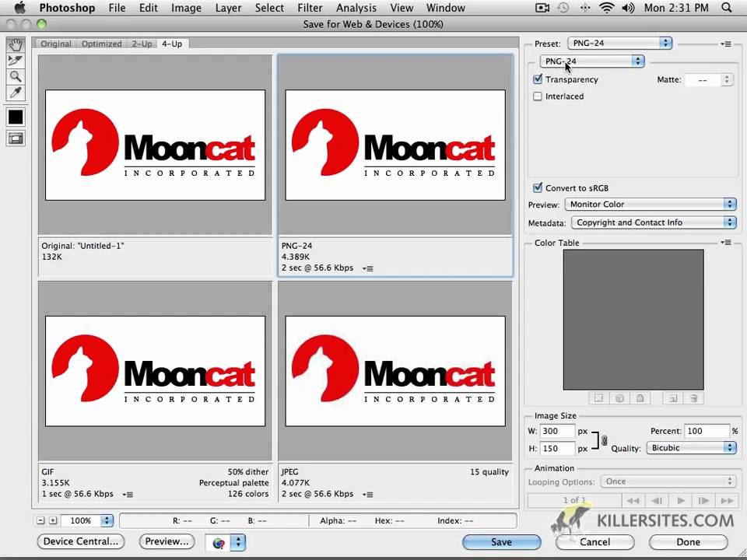Viewport: 747px width, 560px height.
Task: Click the Save button
Action: point(502,542)
